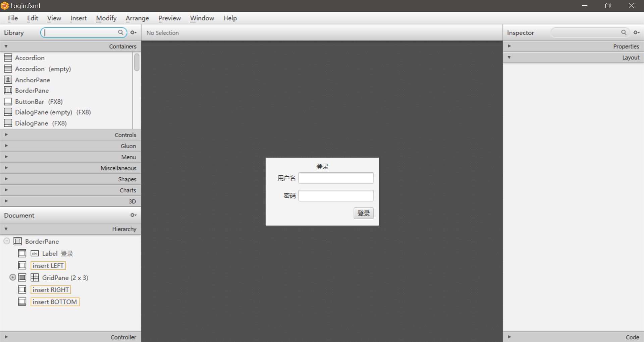Image resolution: width=644 pixels, height=342 pixels.
Task: Click the Library list vertical scrollbar
Action: coord(137,62)
